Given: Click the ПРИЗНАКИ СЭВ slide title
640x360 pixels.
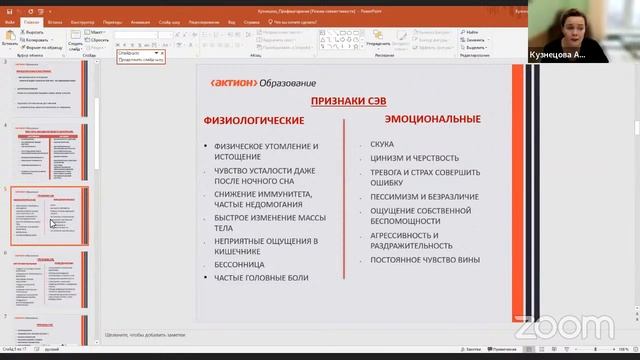Looking at the screenshot, I should (349, 101).
